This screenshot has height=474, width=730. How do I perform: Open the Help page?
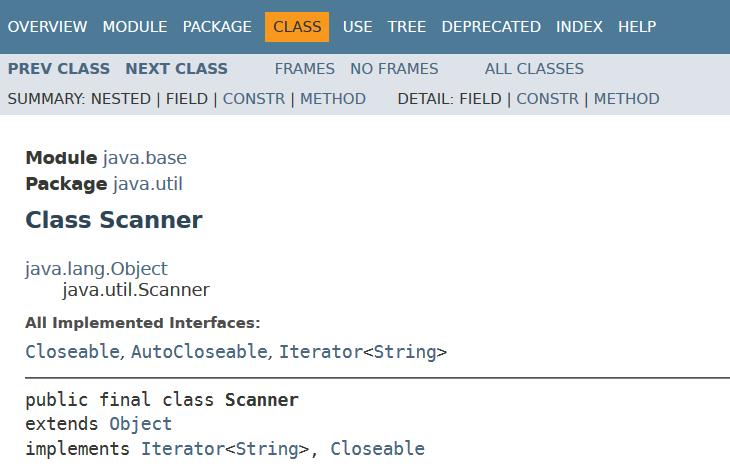pyautogui.click(x=637, y=27)
